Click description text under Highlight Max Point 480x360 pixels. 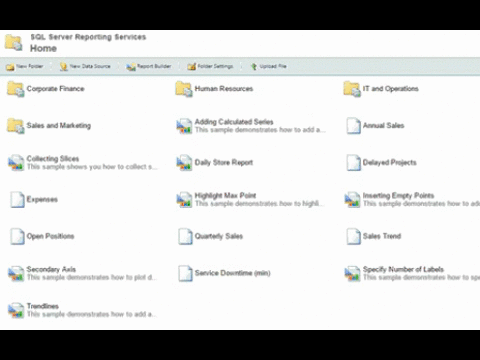pos(259,204)
